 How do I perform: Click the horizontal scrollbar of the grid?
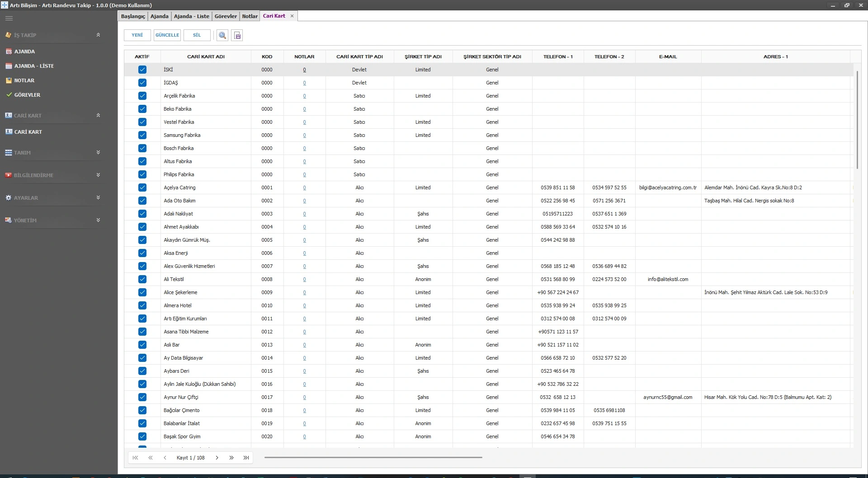[373, 457]
